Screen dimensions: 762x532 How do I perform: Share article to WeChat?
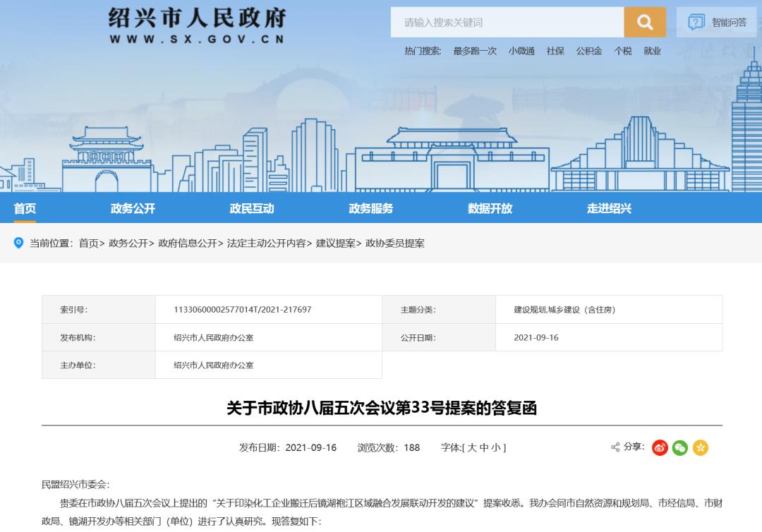(x=679, y=447)
